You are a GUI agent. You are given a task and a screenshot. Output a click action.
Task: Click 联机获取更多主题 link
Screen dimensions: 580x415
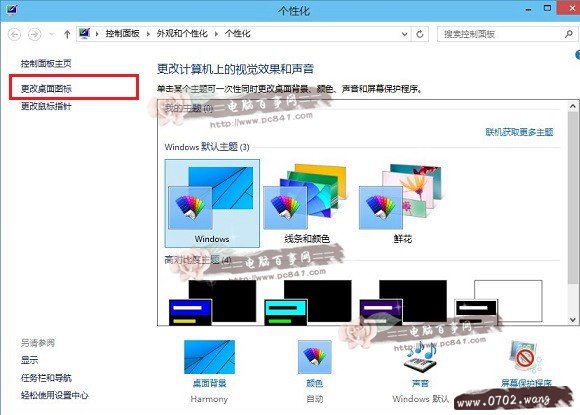[x=519, y=132]
